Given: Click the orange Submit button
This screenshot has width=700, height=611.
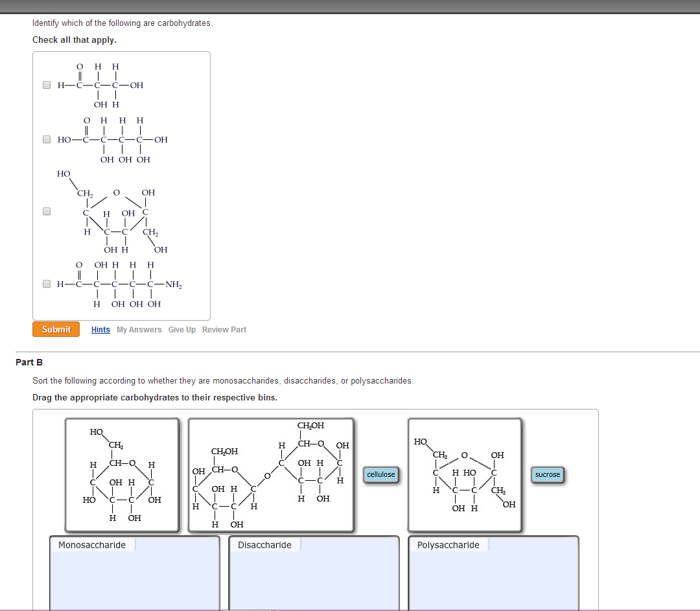Looking at the screenshot, I should click(56, 329).
